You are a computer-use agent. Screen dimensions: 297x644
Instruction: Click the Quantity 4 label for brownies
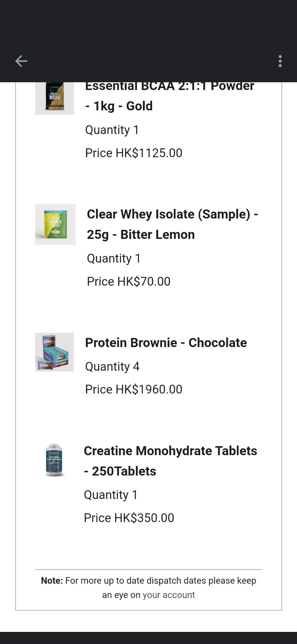(112, 367)
